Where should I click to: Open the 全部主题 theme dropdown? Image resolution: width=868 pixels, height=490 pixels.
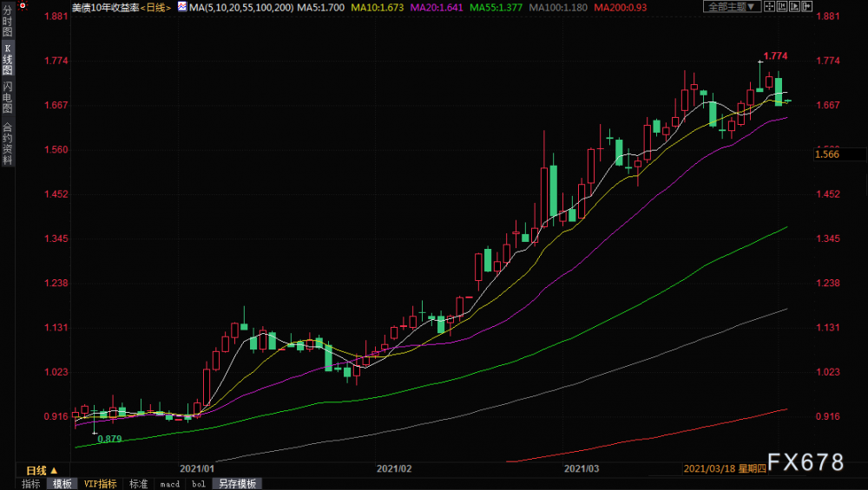[x=733, y=7]
